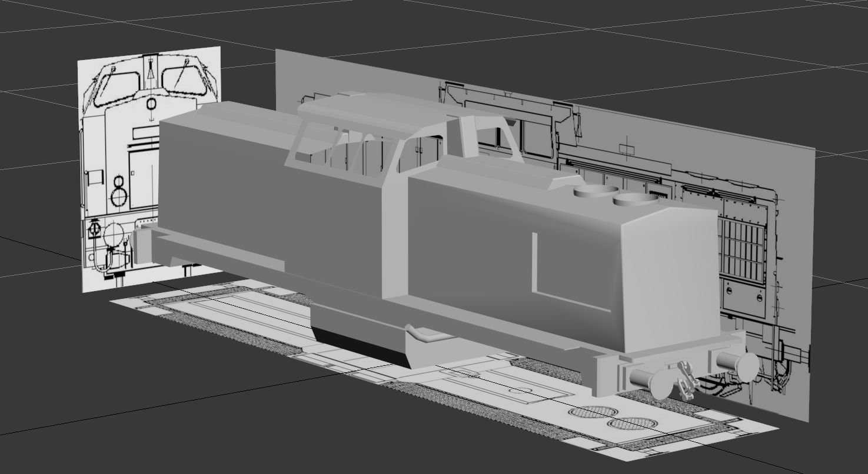Click the rear buffer block near front blueprint
The height and width of the screenshot is (474, 868).
pyautogui.click(x=143, y=245)
